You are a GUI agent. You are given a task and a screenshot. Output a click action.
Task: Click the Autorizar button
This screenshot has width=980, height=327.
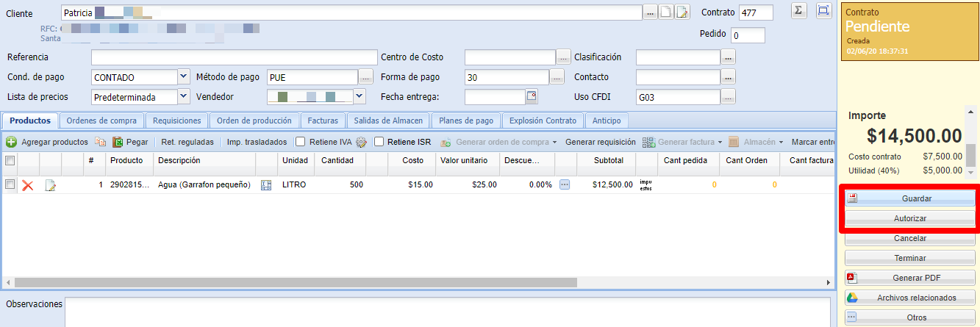[x=909, y=218]
